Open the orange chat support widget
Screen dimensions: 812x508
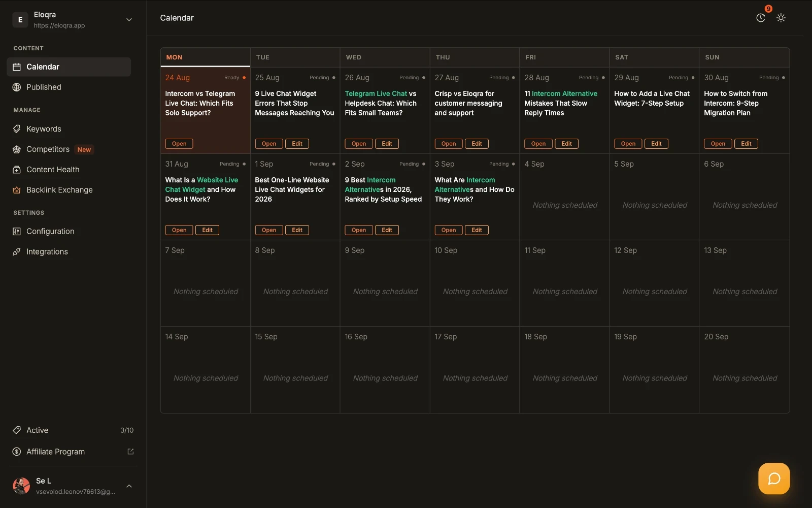(774, 479)
